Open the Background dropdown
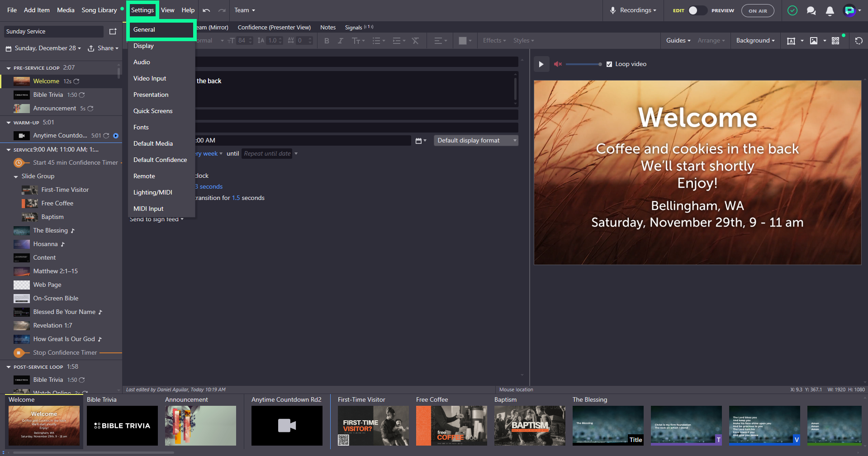The width and height of the screenshot is (868, 456). (x=755, y=41)
